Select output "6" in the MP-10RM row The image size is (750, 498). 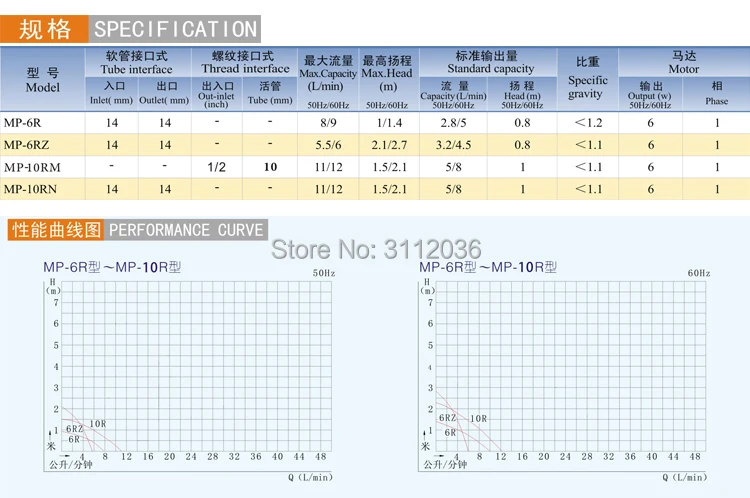(x=651, y=167)
